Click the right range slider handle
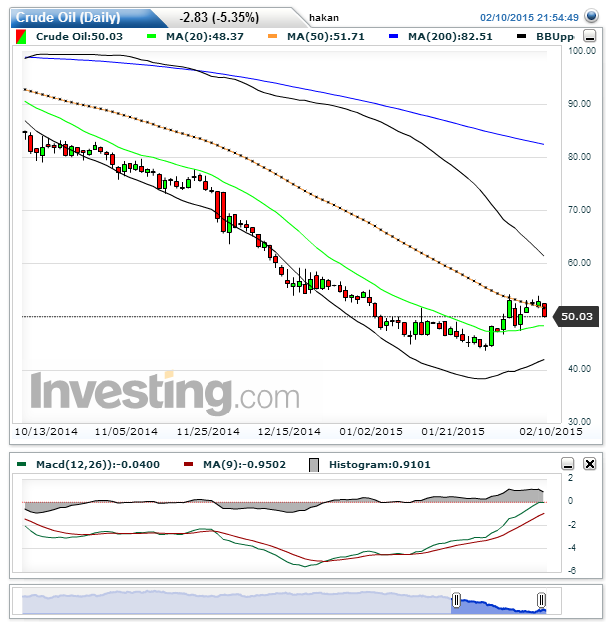Image resolution: width=613 pixels, height=627 pixels. [541, 600]
